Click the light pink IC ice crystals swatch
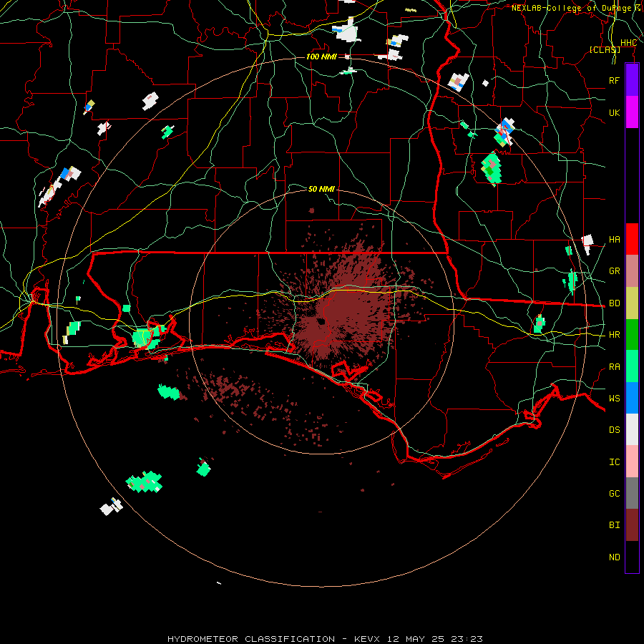Viewport: 644px width, 644px height. tap(632, 462)
